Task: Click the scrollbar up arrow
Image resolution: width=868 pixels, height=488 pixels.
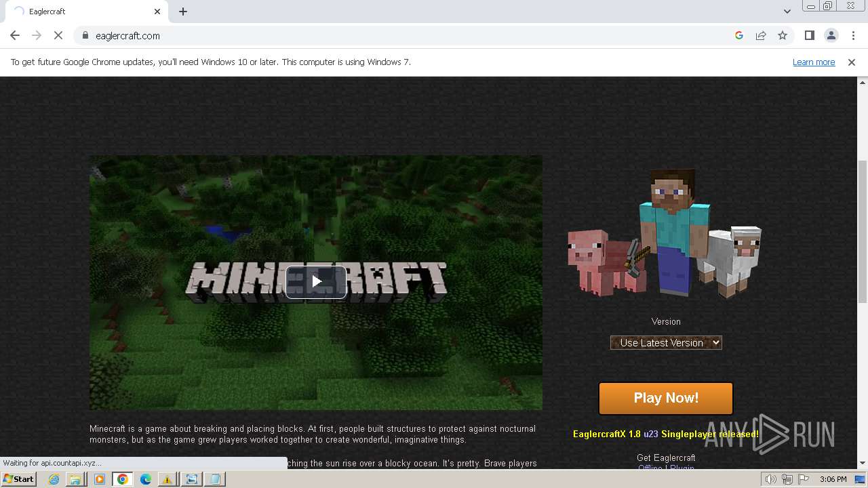Action: pyautogui.click(x=863, y=82)
